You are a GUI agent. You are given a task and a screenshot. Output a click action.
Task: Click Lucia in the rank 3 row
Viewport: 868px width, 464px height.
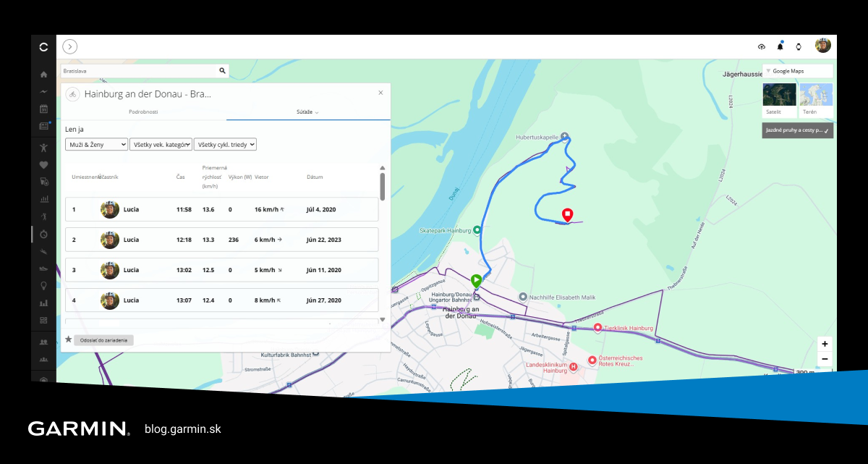click(x=131, y=270)
